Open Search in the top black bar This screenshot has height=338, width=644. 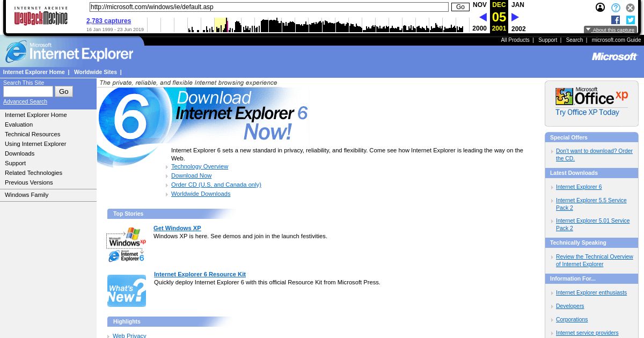574,40
